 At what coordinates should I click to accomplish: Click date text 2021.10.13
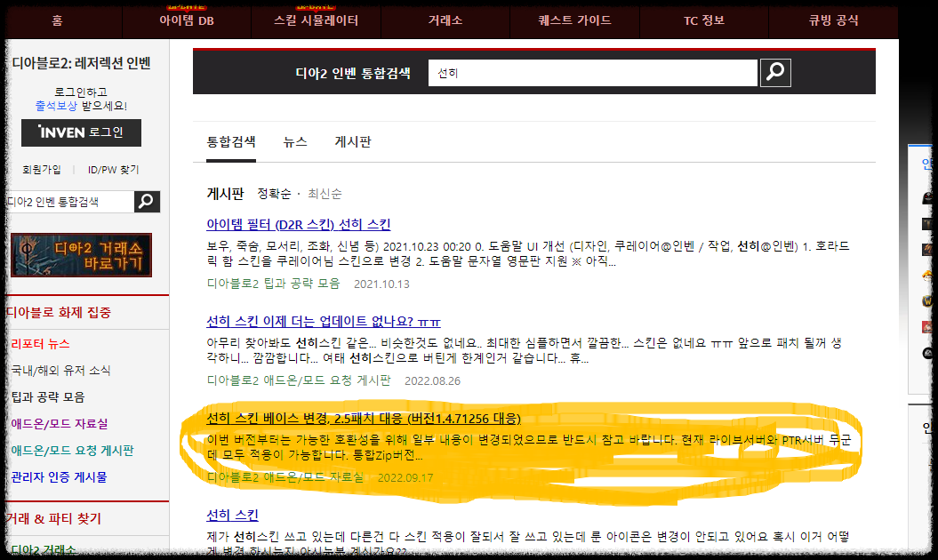coord(381,284)
